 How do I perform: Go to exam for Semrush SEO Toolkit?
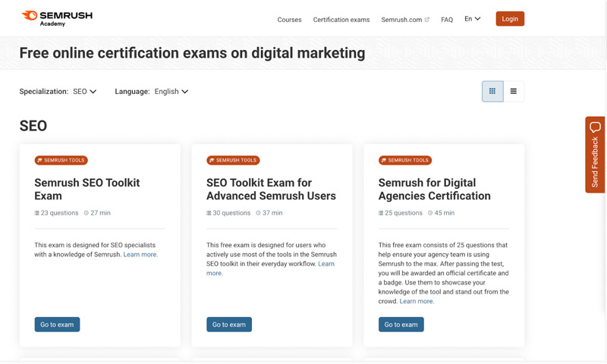pyautogui.click(x=57, y=325)
